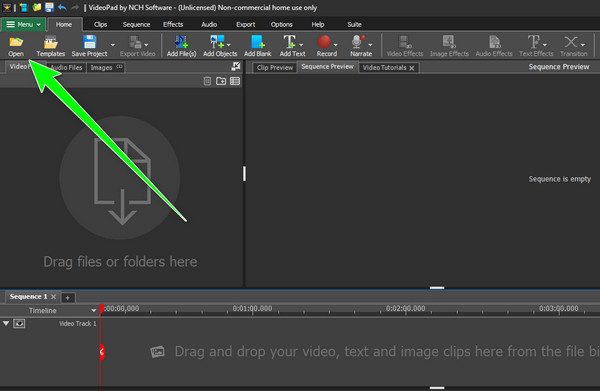Click the redo arrow in title bar

[75, 7]
